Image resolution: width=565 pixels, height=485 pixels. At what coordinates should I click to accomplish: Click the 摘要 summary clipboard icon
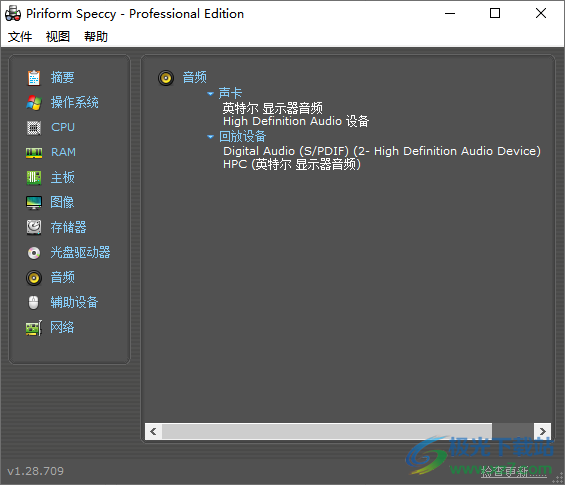tap(34, 77)
